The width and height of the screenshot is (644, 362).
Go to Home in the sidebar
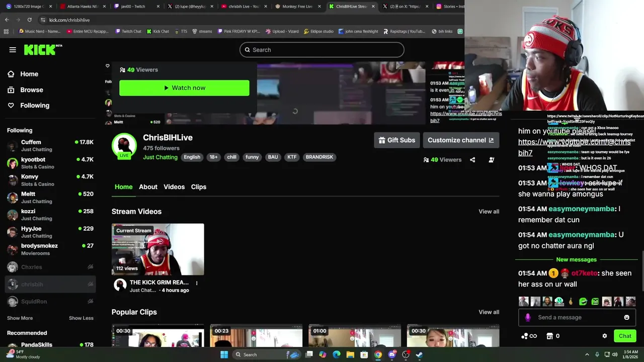[29, 74]
